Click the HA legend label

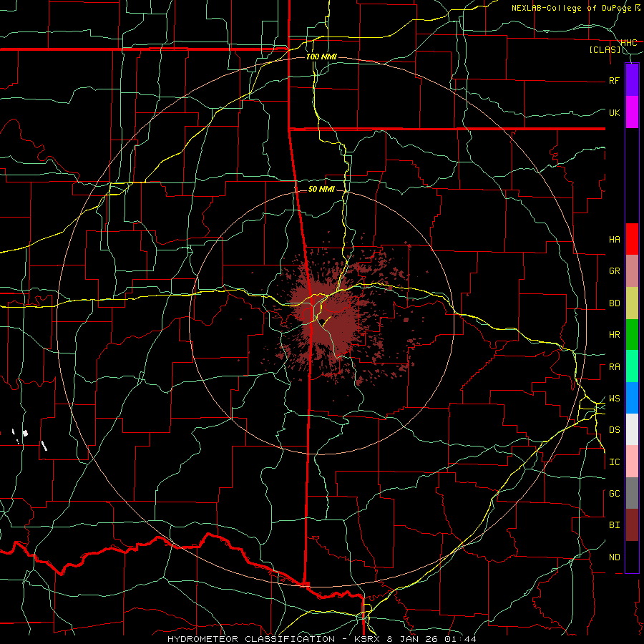[614, 240]
